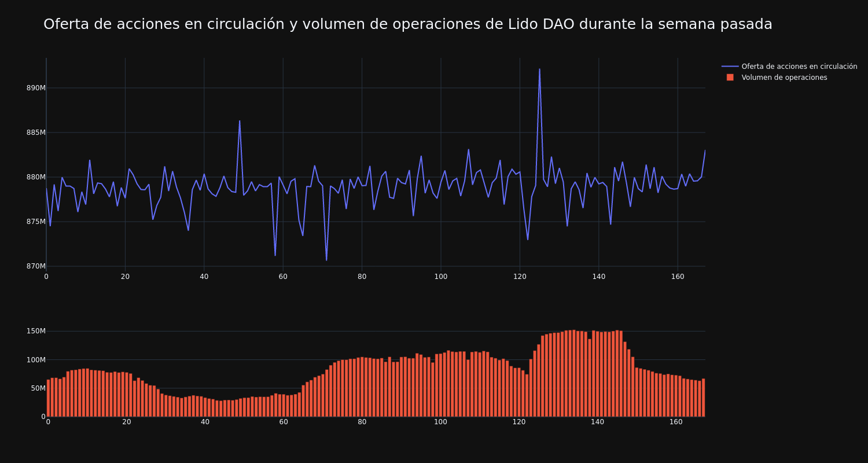Click the lowest dip of the supply line near x 71
The height and width of the screenshot is (463, 868).
(326, 260)
